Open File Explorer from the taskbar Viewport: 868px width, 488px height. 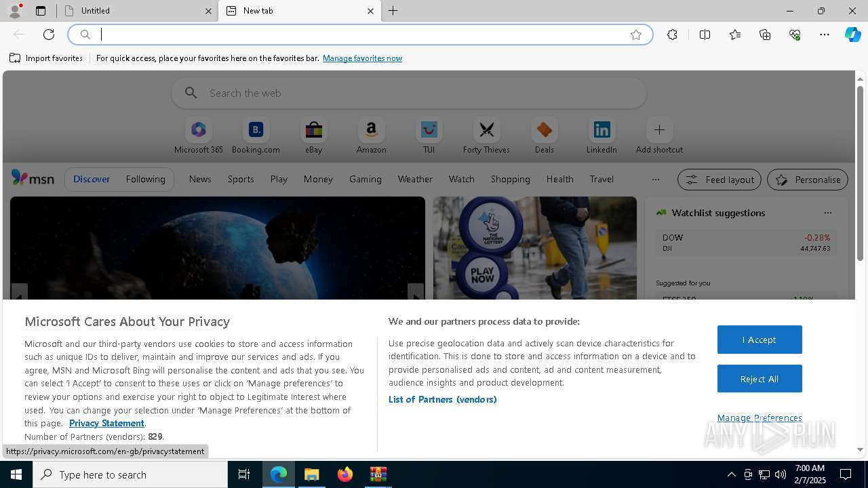tap(312, 474)
